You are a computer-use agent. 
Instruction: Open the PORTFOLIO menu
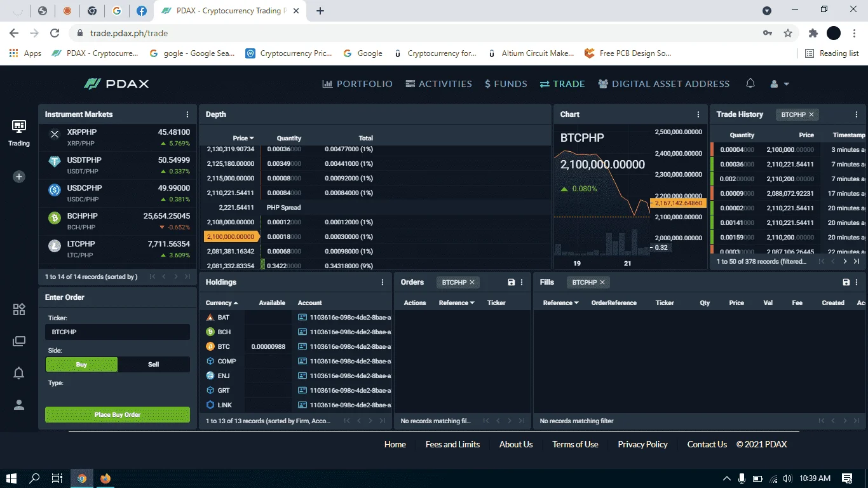click(358, 83)
